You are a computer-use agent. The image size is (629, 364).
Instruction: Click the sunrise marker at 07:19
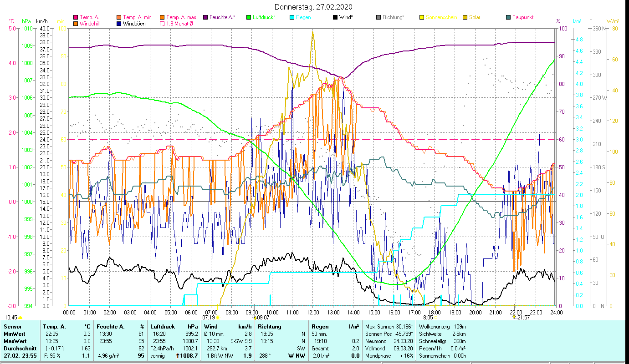pos(217,317)
